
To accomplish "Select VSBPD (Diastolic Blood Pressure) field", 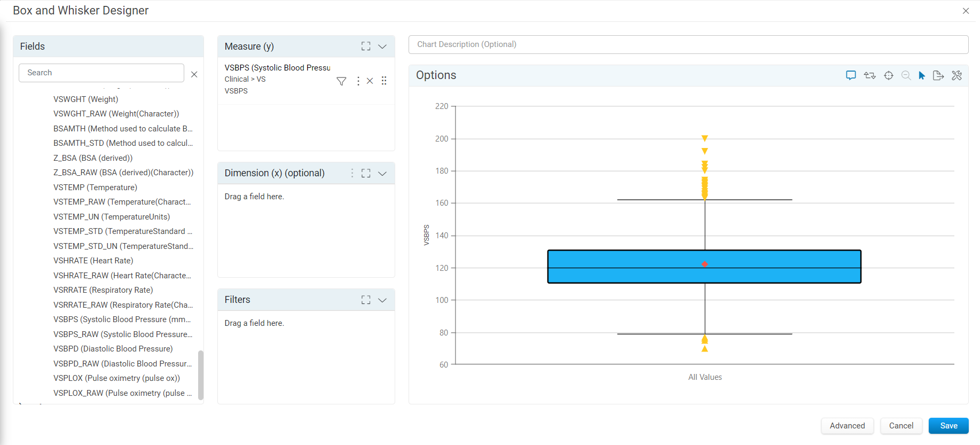I will (113, 349).
